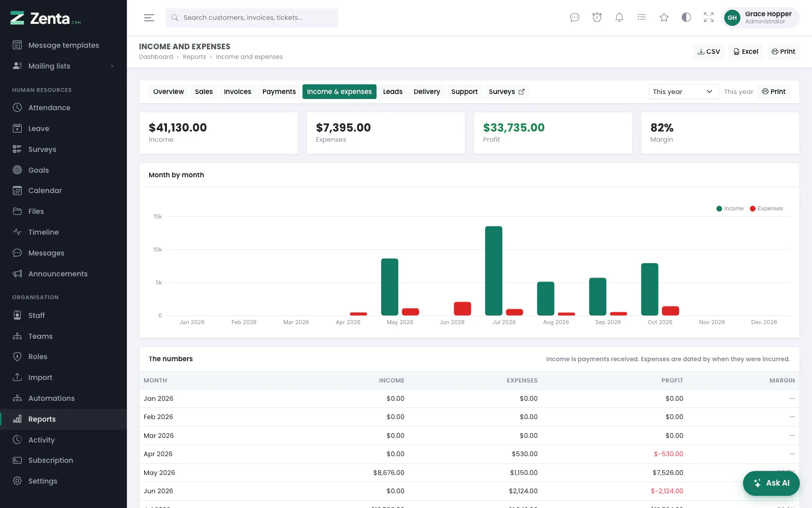The image size is (812, 508).
Task: Open Automations in sidebar
Action: [63, 398]
